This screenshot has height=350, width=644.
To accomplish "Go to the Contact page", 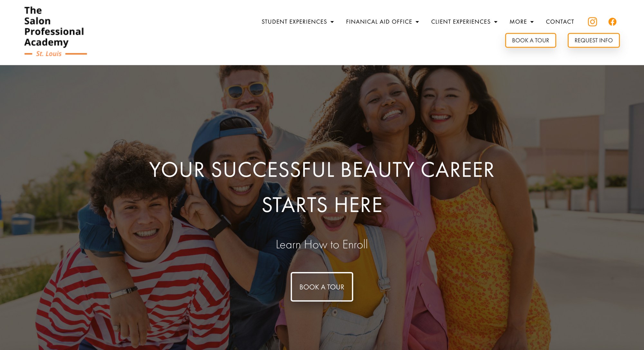I will (560, 22).
